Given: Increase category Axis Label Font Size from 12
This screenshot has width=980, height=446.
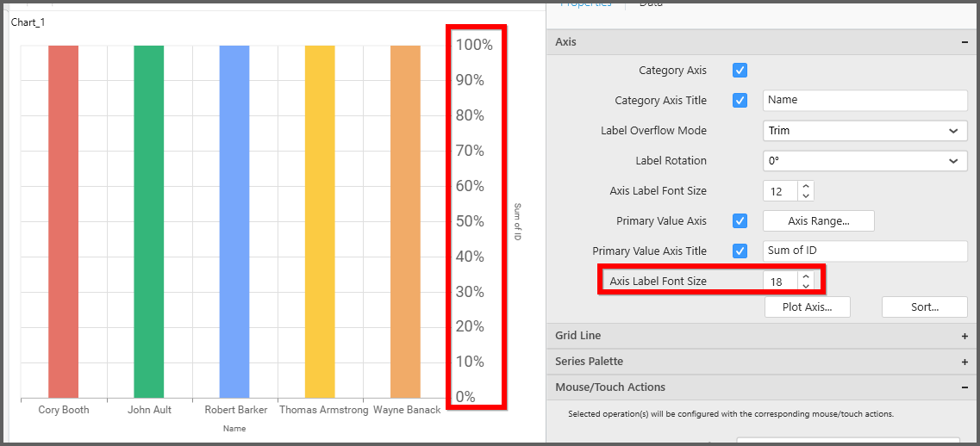Looking at the screenshot, I should tap(805, 186).
